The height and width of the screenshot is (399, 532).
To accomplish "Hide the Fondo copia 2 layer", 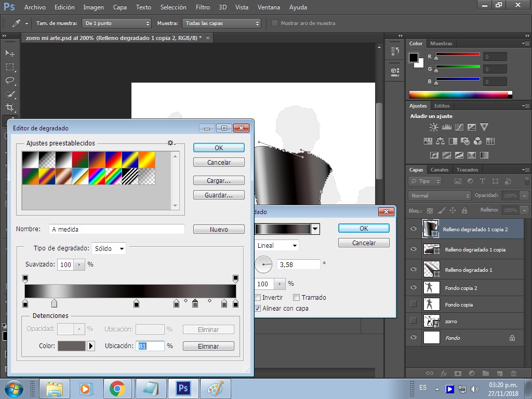I will (413, 287).
